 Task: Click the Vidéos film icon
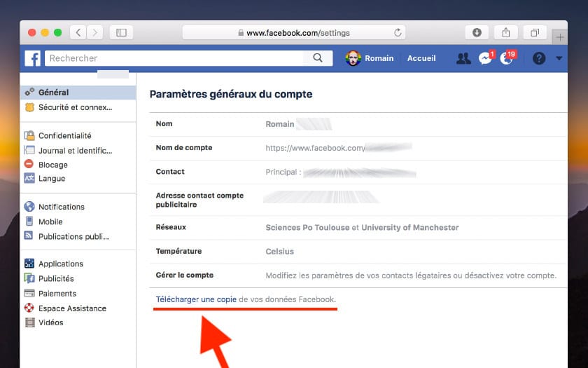[29, 322]
